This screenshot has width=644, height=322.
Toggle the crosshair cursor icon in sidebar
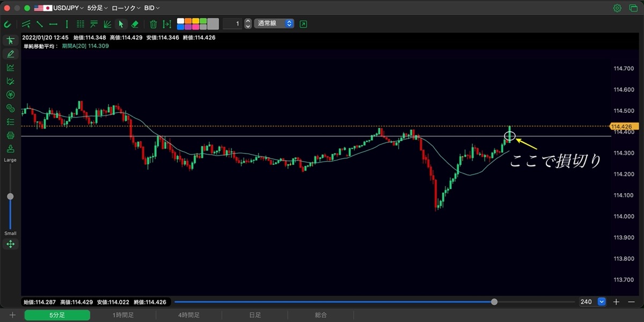click(x=10, y=41)
